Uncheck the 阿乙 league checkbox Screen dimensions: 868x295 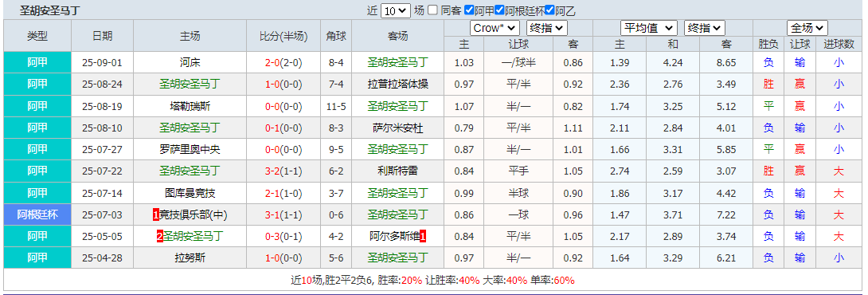[x=549, y=10]
